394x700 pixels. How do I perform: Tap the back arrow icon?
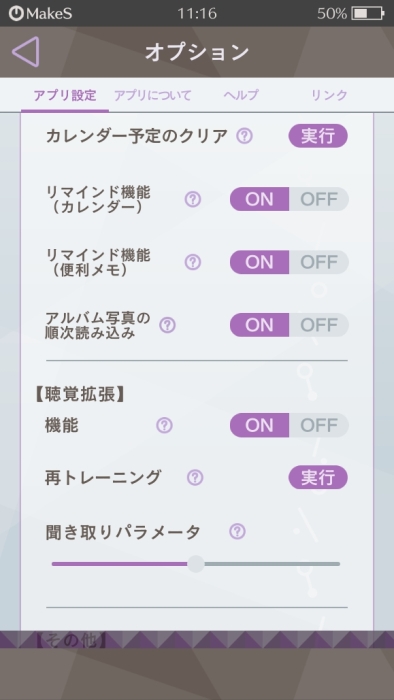point(25,52)
